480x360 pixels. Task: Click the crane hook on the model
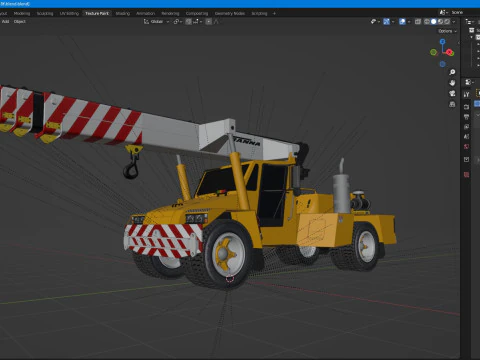[x=131, y=170]
